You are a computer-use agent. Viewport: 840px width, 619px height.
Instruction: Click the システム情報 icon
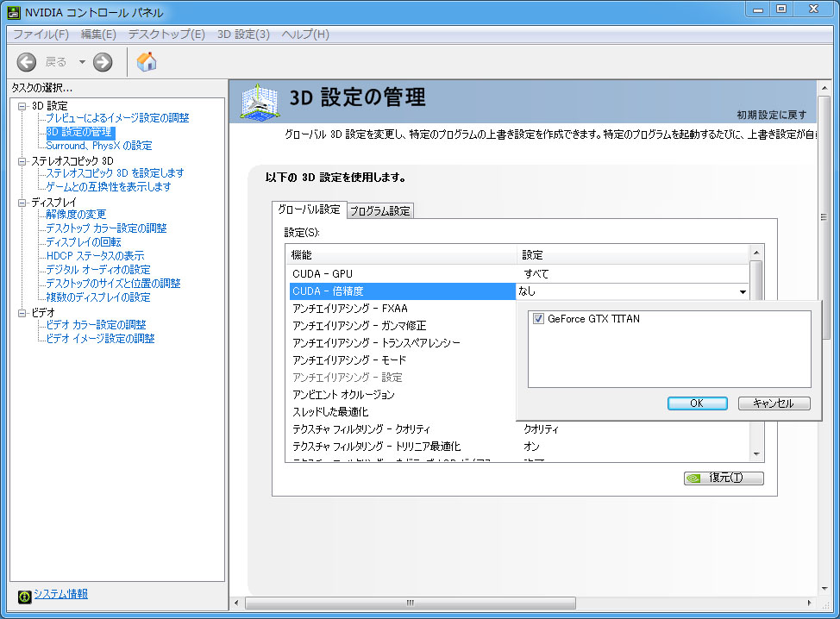point(24,596)
